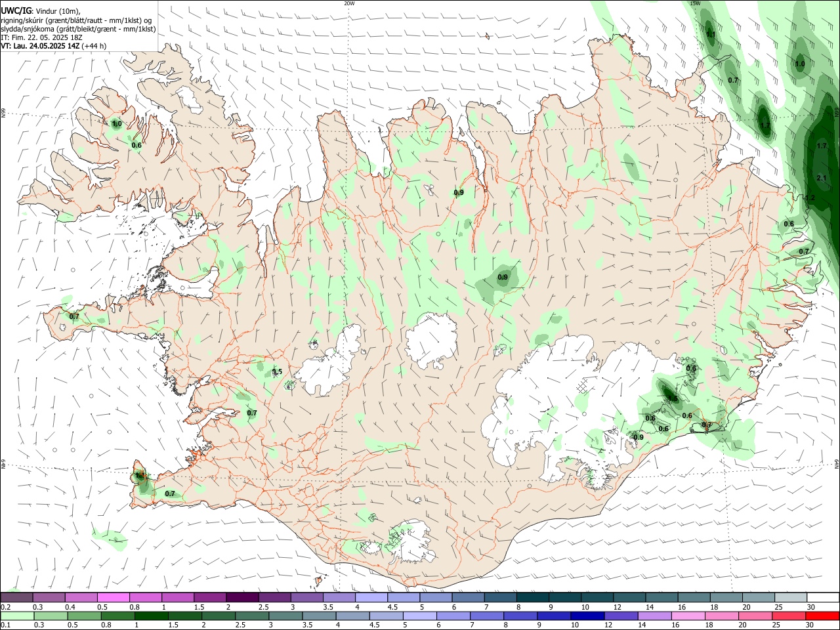Click the '30' label under upper legend row
This screenshot has width=840, height=630.
(x=811, y=607)
